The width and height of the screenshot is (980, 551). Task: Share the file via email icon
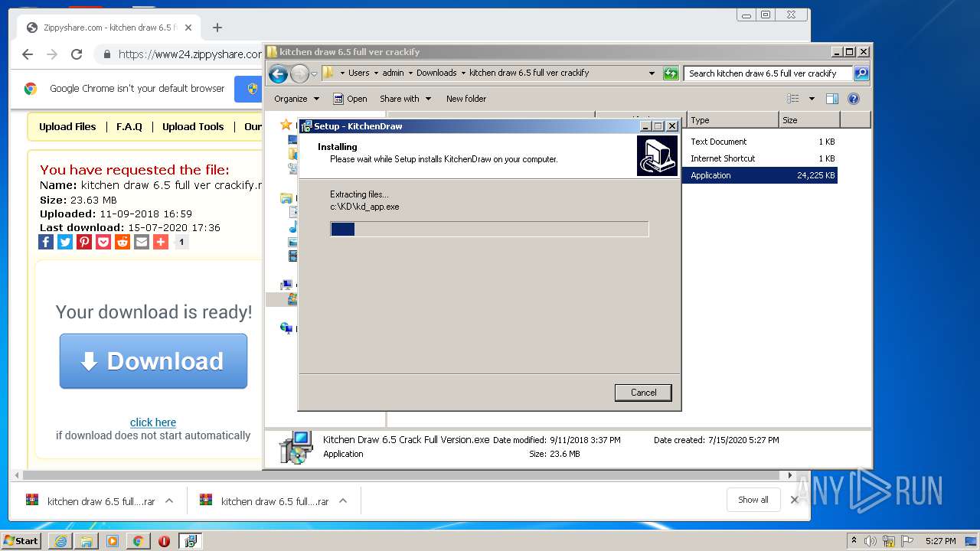point(142,242)
